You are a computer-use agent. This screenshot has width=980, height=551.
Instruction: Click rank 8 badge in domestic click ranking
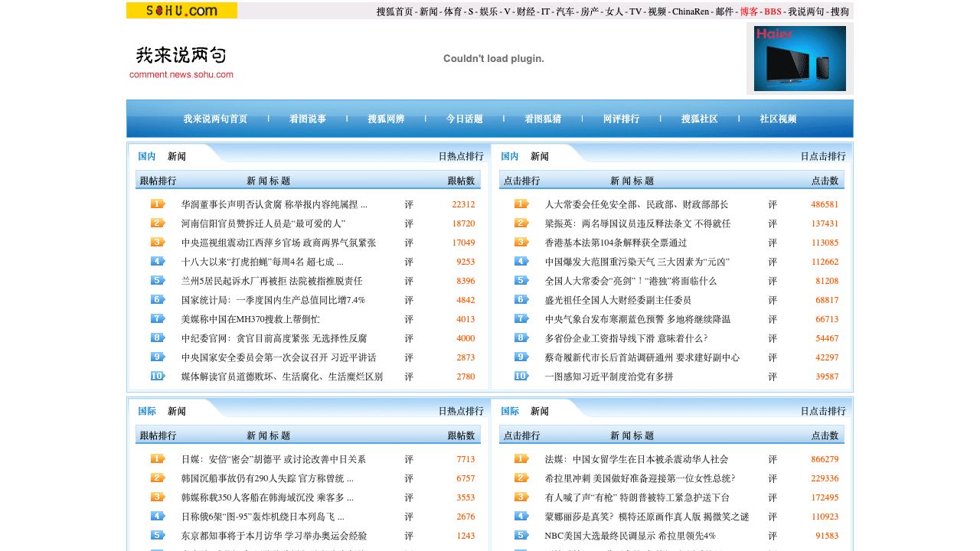521,338
